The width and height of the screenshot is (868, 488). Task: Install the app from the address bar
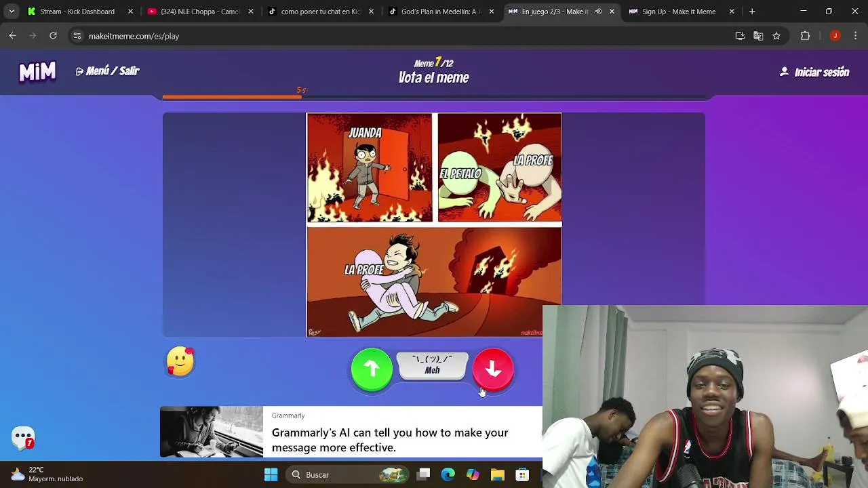point(740,36)
